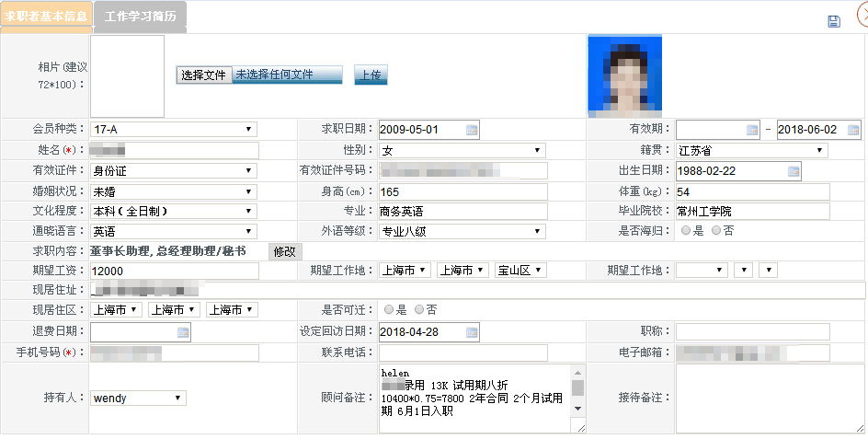
Task: Click 身高 field showing 165
Action: [x=463, y=191]
